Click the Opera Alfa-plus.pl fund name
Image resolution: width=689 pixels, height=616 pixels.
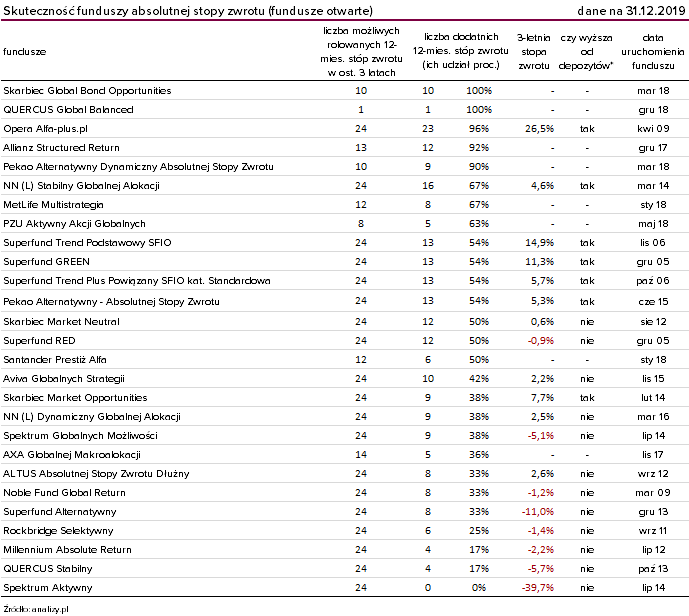pyautogui.click(x=45, y=129)
